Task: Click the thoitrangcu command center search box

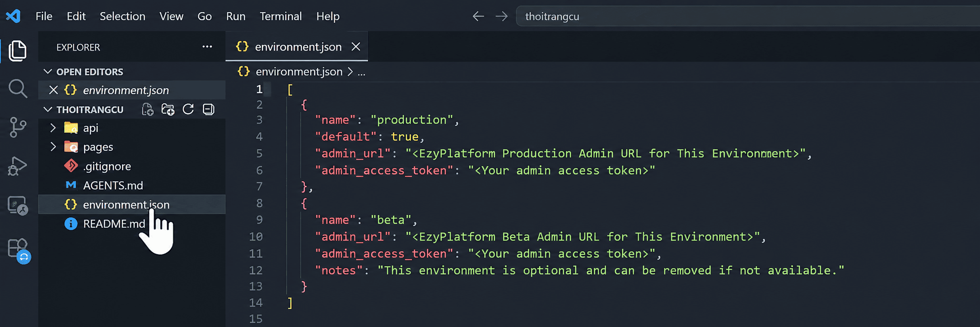Action: 748,17
